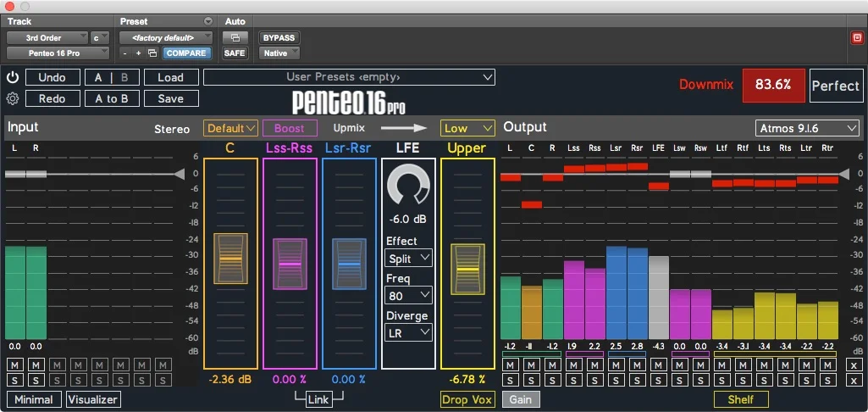Toggle the COMPARE button
868x412 pixels.
186,53
